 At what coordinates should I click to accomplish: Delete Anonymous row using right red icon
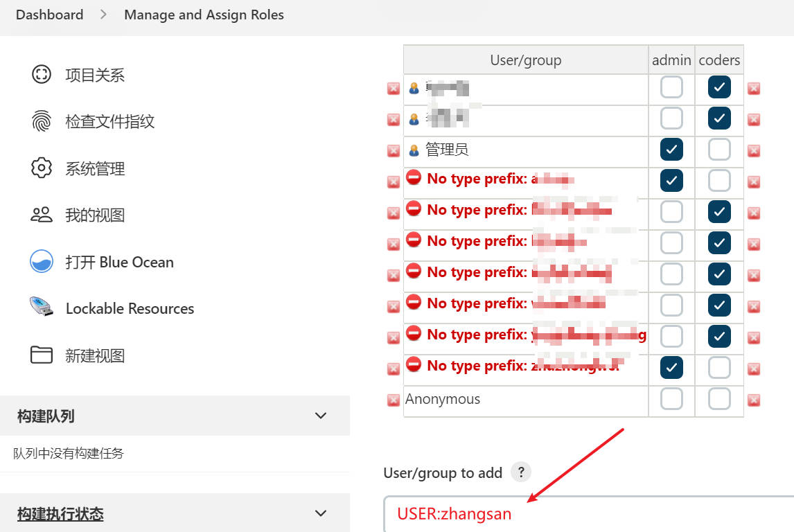point(754,400)
